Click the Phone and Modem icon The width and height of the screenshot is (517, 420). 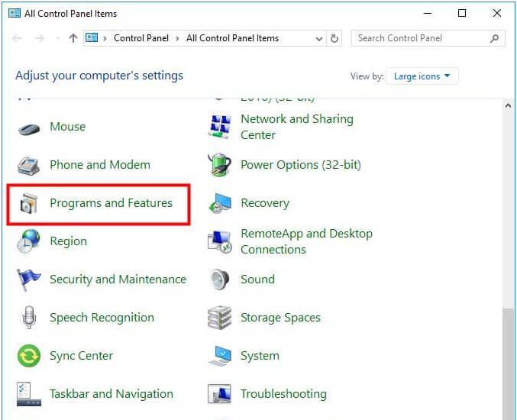tap(29, 165)
